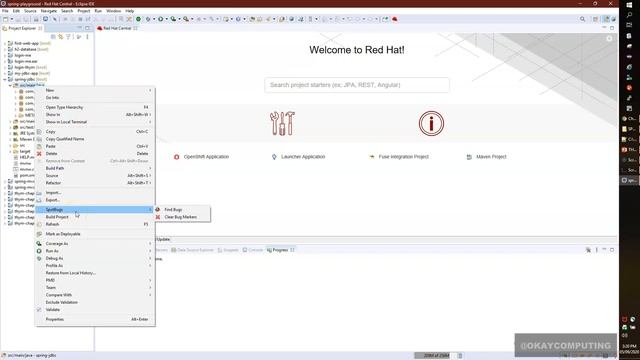Open the Coverage As submenu
The height and width of the screenshot is (360, 640).
tap(95, 244)
